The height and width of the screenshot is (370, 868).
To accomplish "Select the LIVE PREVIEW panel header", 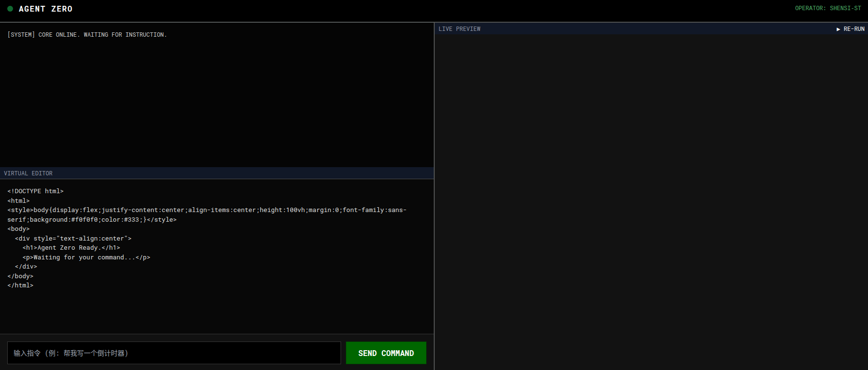I will 459,29.
